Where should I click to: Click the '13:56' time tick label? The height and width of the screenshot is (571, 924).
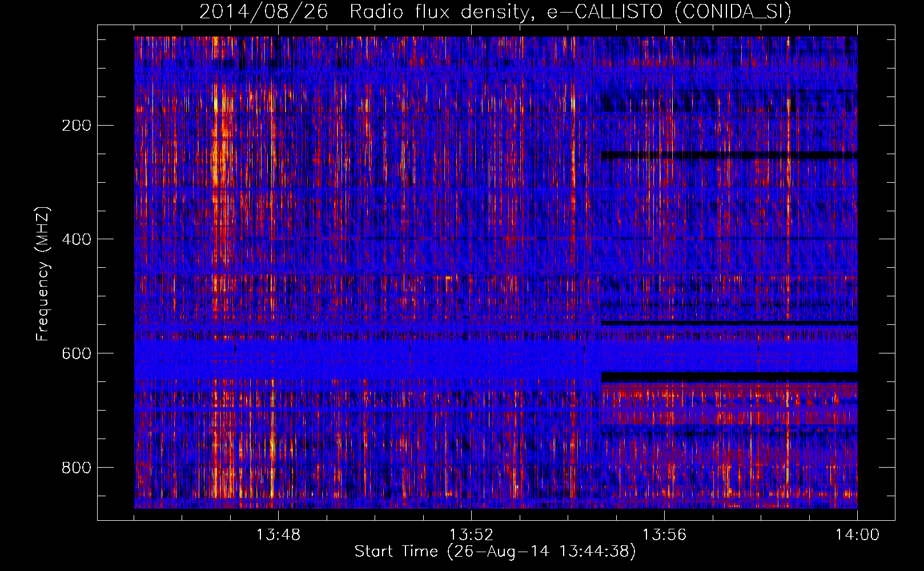(x=664, y=535)
